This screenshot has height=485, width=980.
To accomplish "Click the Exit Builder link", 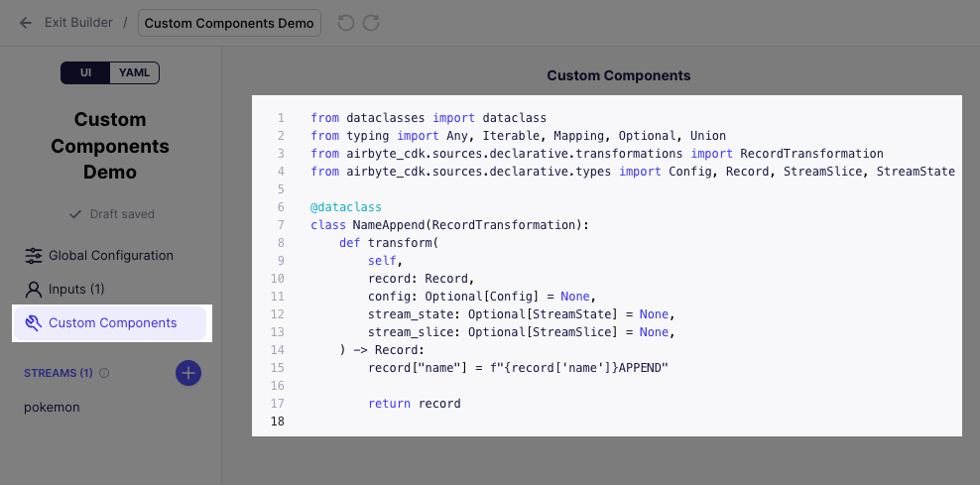I will pyautogui.click(x=78, y=23).
